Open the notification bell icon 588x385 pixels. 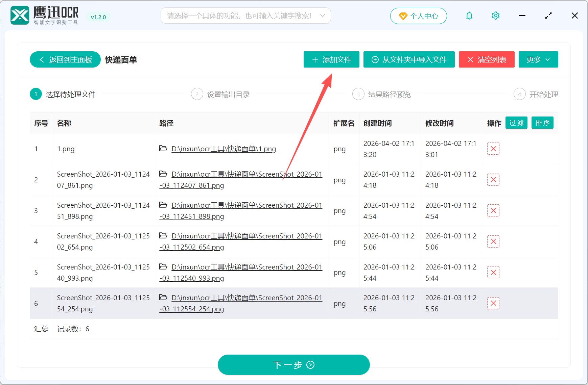(469, 16)
